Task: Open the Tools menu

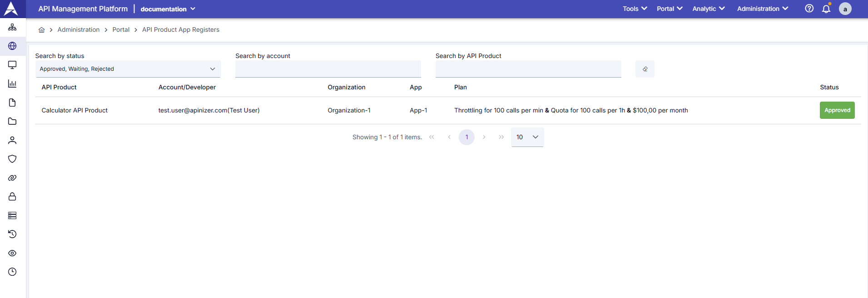Action: (635, 9)
